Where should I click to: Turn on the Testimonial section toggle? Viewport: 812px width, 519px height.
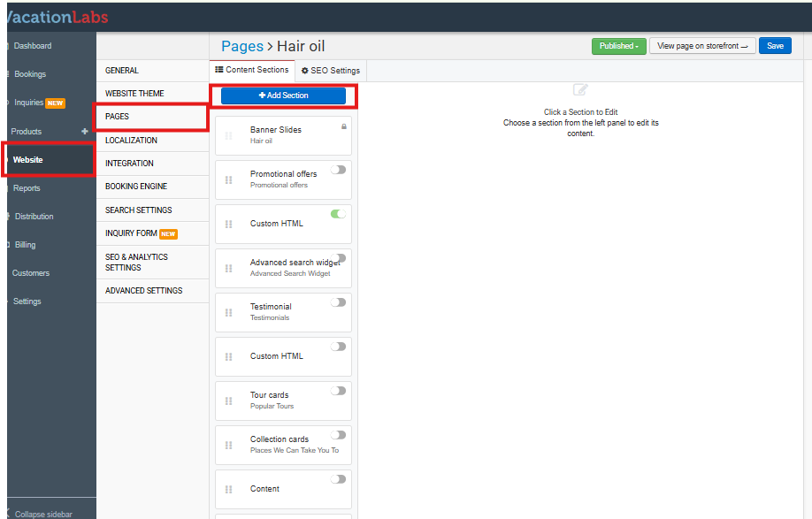tap(338, 302)
